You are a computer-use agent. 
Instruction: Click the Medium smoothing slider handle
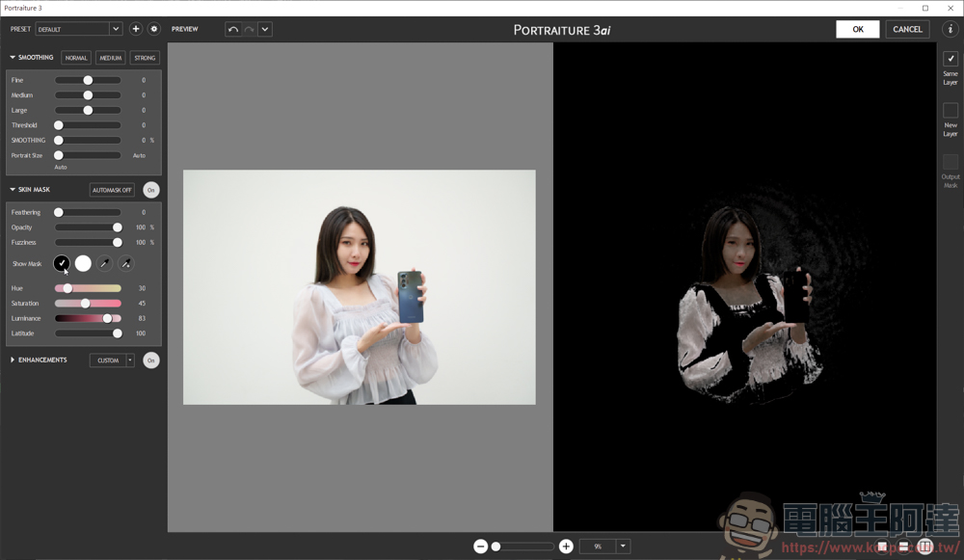pos(88,95)
